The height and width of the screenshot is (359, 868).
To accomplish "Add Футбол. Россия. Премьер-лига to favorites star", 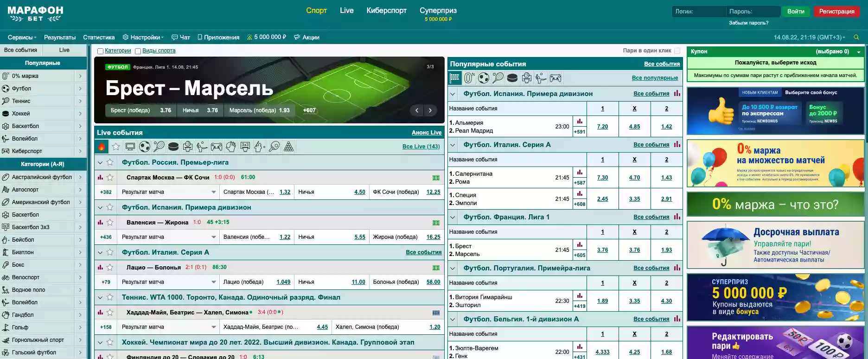I will pyautogui.click(x=110, y=162).
